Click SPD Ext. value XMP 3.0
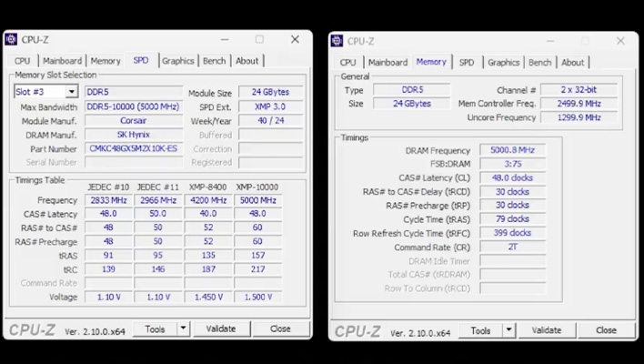Screen dimensions: 644x364 [271, 106]
